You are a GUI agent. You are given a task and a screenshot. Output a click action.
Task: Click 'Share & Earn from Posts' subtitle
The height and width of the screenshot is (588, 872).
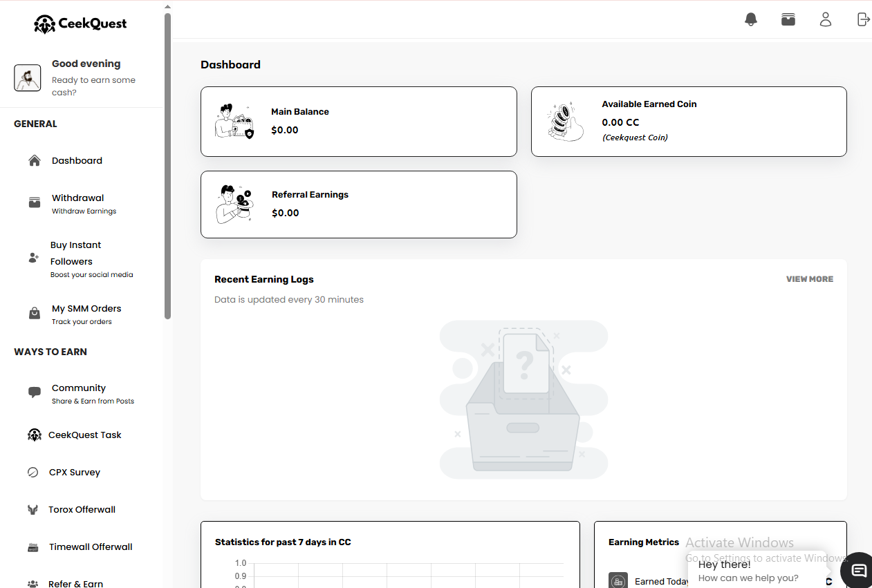pyautogui.click(x=93, y=401)
